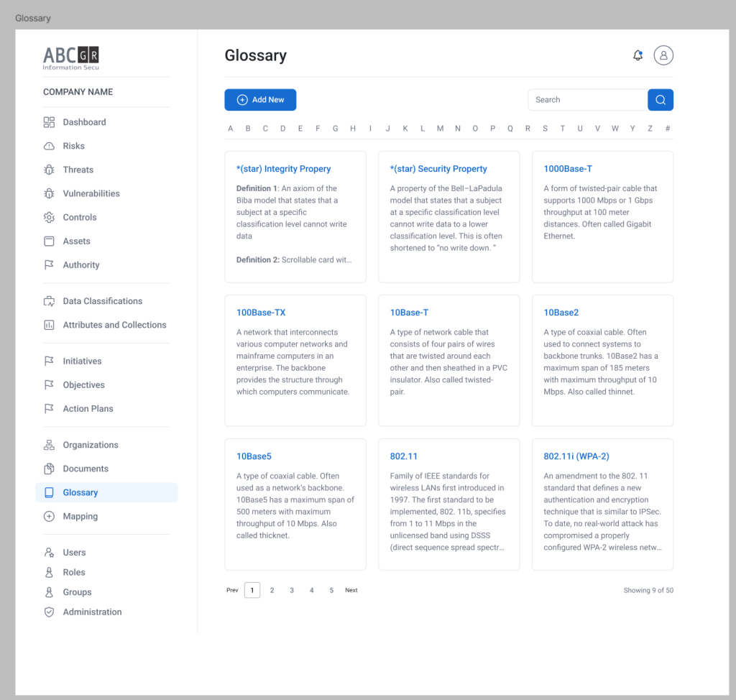Open the user profile avatar icon
Screen dimensions: 736x700
pyautogui.click(x=663, y=55)
